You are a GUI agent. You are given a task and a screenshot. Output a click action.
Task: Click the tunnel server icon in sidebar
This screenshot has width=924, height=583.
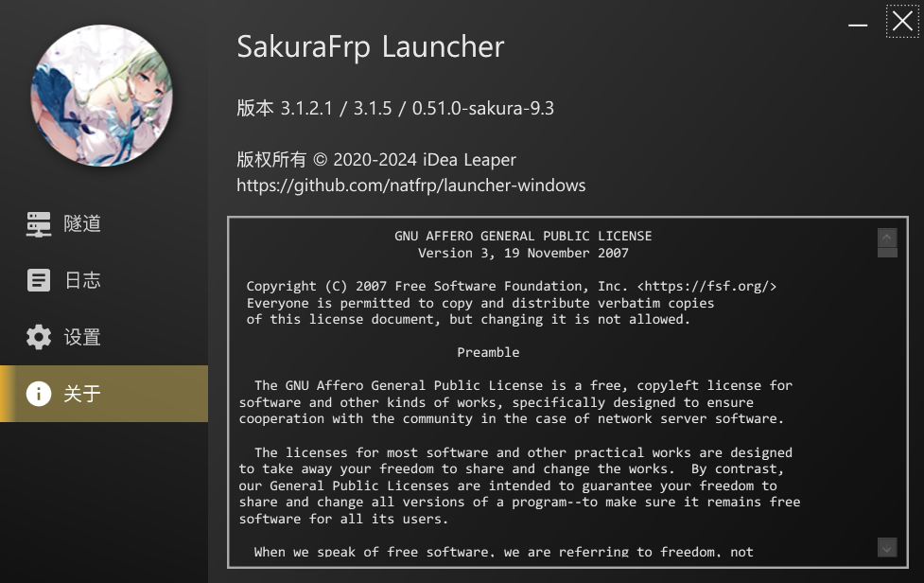point(39,224)
